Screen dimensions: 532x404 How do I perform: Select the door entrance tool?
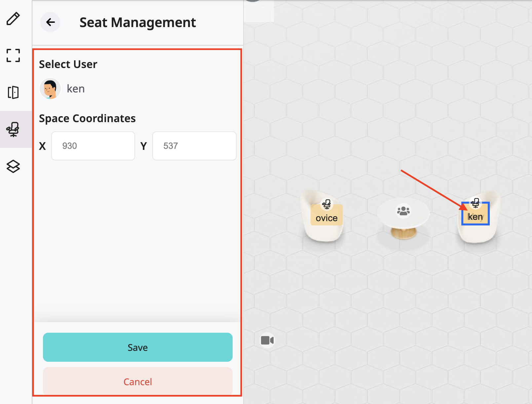13,93
